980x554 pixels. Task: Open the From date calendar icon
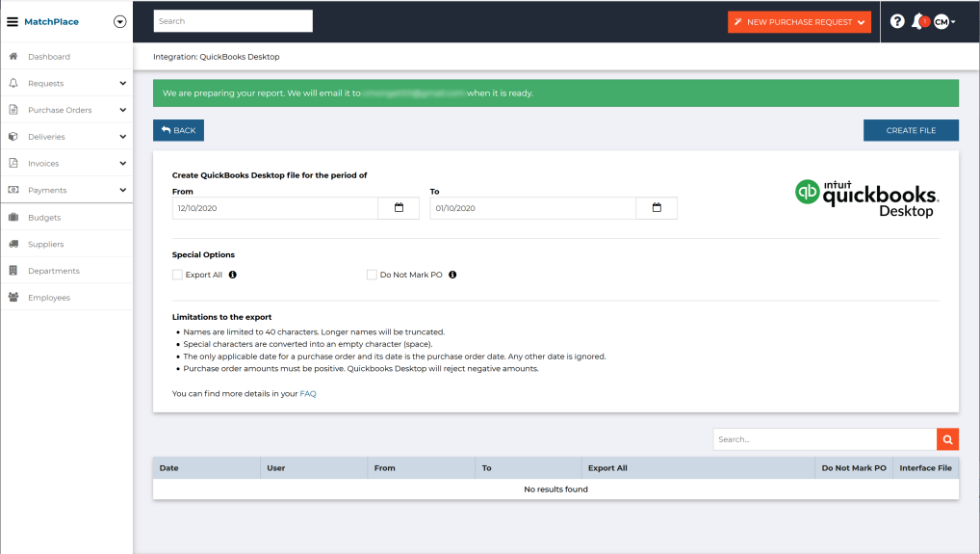(x=399, y=208)
